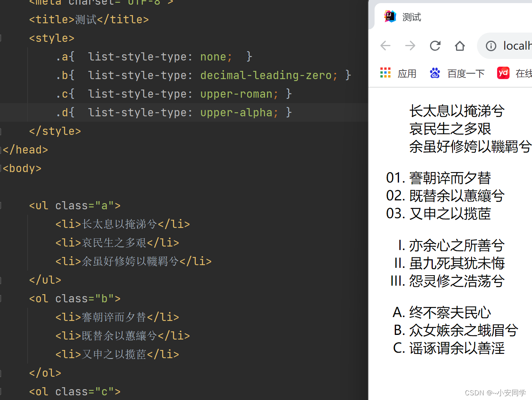Click browser list item III. 怨灵修之浩荡兮

447,281
